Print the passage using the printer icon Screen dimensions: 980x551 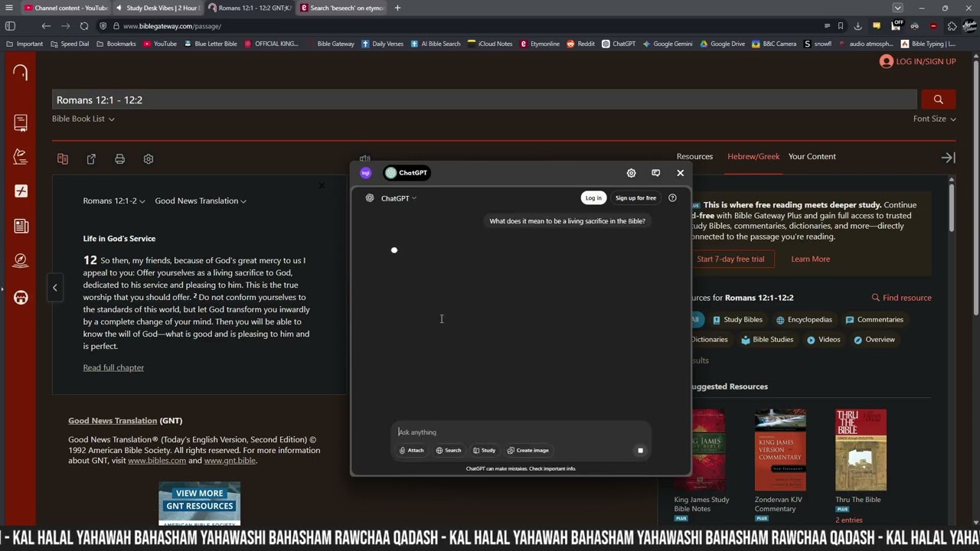point(119,159)
